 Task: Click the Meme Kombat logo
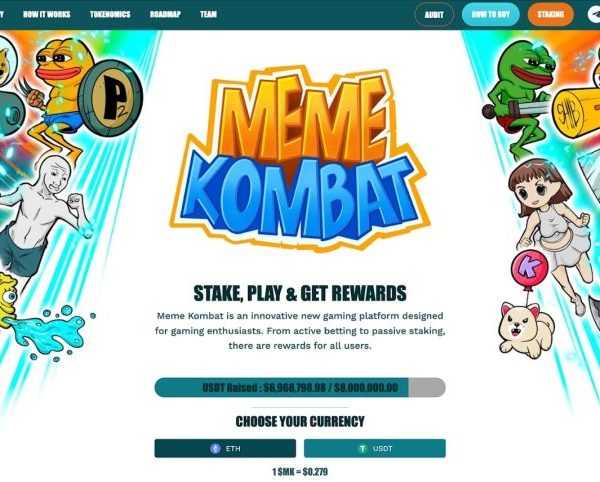[300, 159]
